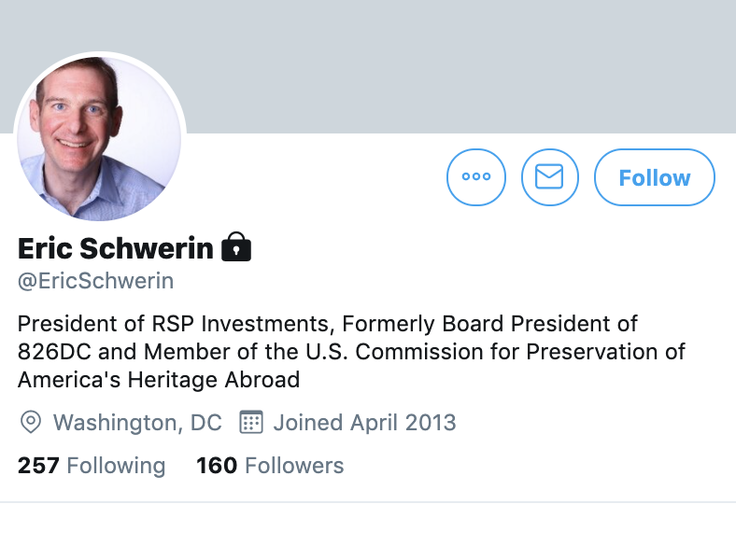This screenshot has width=736, height=560.
Task: Open the three-dot more options menu
Action: [476, 176]
